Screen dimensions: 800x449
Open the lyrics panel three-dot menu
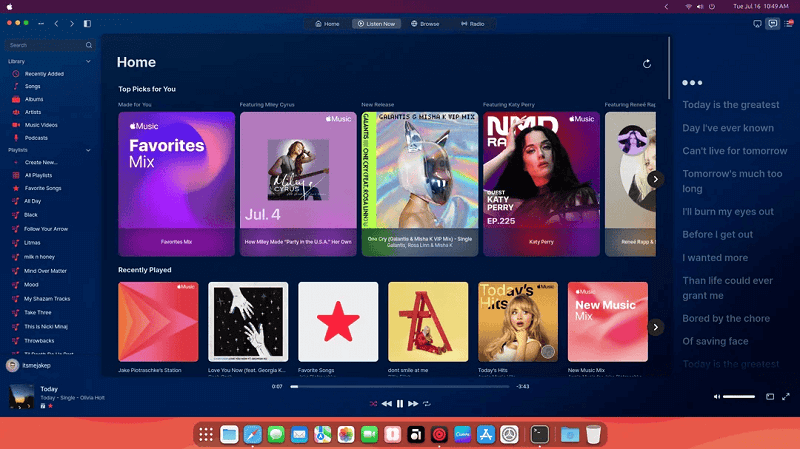click(x=692, y=83)
